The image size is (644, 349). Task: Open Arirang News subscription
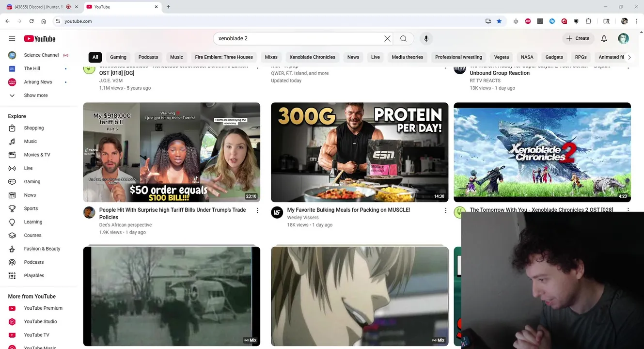tap(39, 82)
